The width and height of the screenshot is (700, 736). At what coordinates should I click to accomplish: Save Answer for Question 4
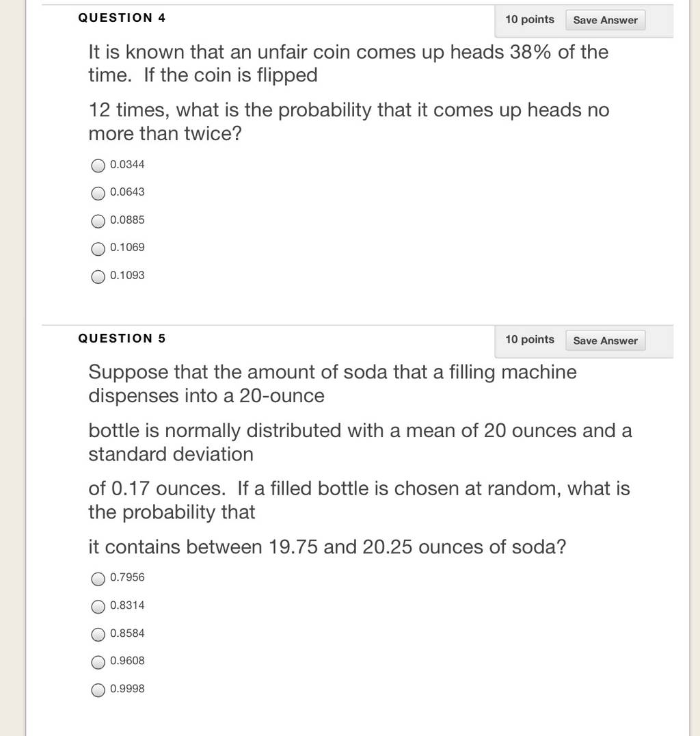(x=605, y=21)
